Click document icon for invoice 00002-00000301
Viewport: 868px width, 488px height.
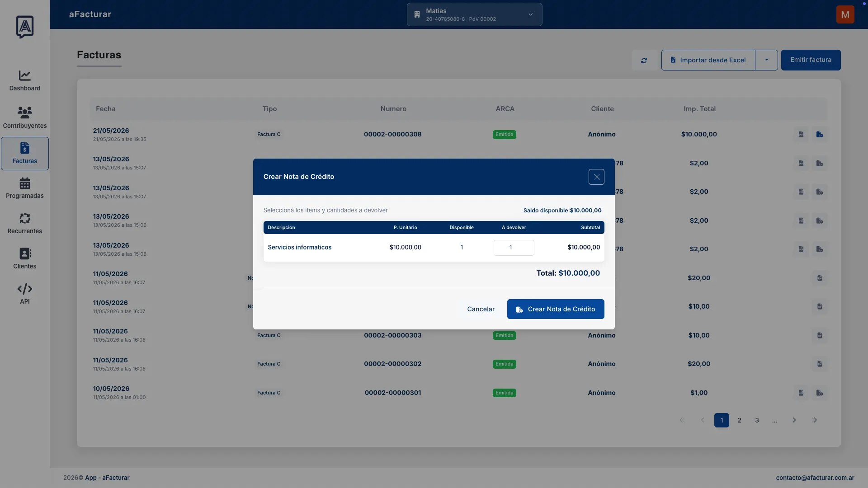(801, 393)
